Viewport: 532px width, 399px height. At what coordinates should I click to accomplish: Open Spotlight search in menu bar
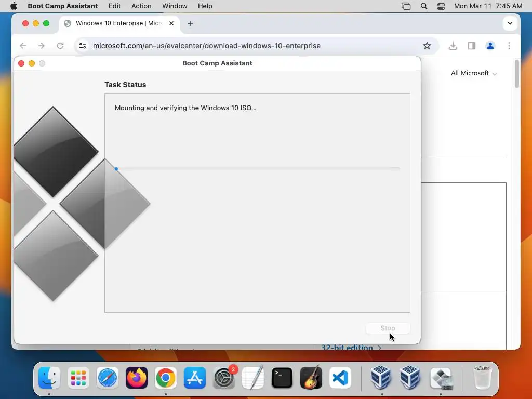click(x=424, y=6)
